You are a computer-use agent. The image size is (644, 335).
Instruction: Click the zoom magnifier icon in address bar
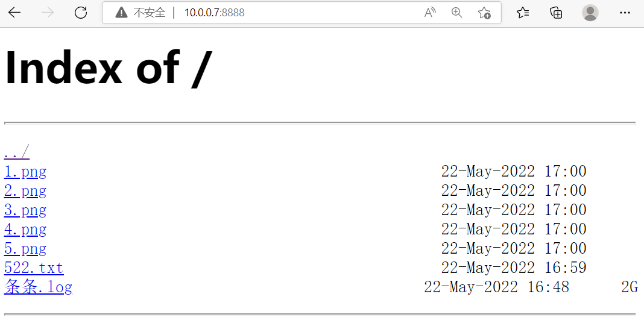tap(456, 13)
